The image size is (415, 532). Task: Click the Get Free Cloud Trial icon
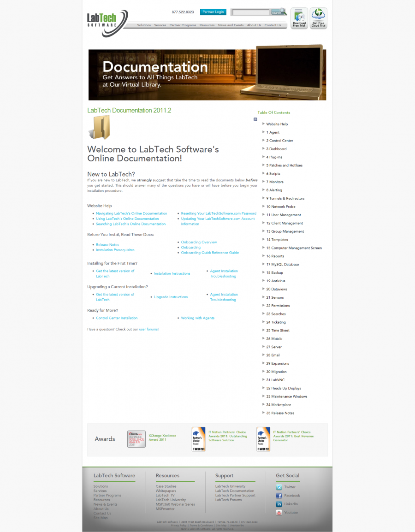point(318,18)
